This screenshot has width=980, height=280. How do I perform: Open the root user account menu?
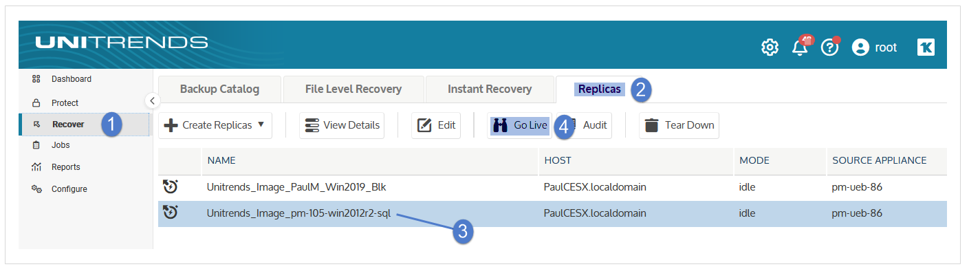pyautogui.click(x=874, y=47)
